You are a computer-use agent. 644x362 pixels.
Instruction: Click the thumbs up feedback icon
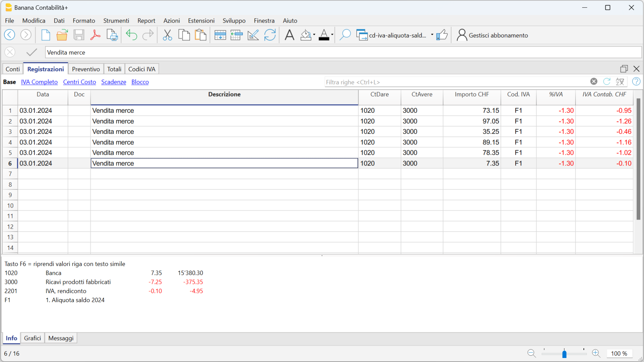pyautogui.click(x=442, y=35)
